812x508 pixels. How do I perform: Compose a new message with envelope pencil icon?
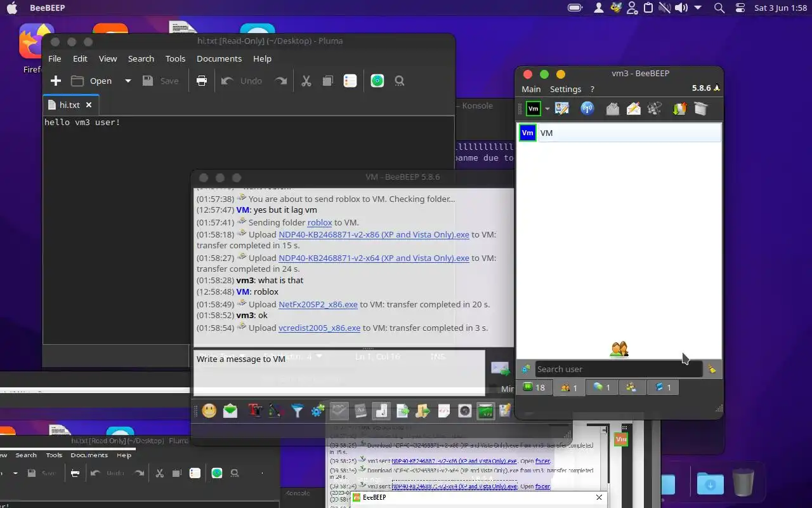pyautogui.click(x=633, y=109)
